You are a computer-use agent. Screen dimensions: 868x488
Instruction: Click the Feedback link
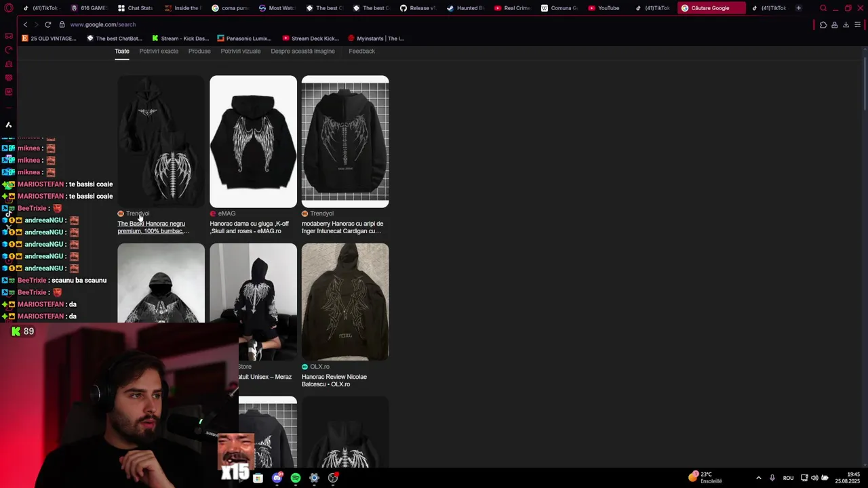[361, 52]
